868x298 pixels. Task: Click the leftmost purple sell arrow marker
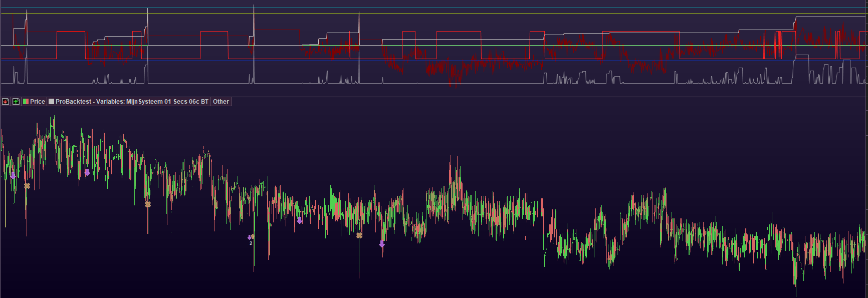13,176
